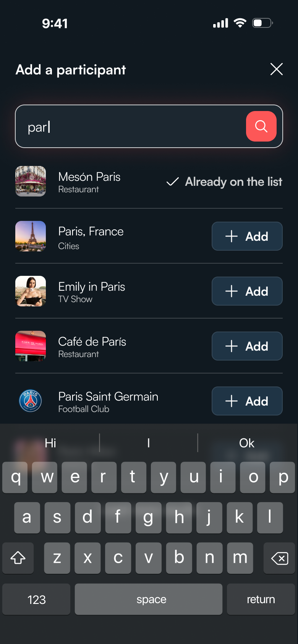Add Café de París restaurant
Image resolution: width=298 pixels, height=644 pixels.
pyautogui.click(x=247, y=346)
